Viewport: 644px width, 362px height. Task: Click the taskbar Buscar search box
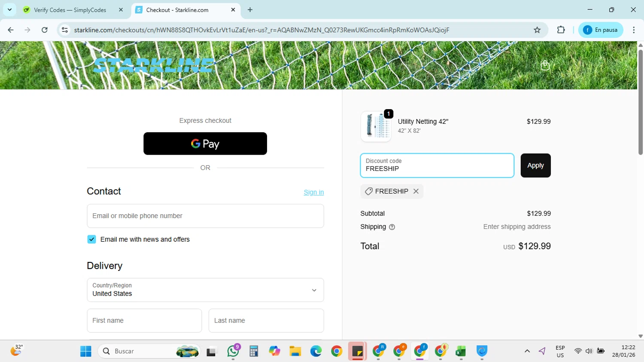149,351
